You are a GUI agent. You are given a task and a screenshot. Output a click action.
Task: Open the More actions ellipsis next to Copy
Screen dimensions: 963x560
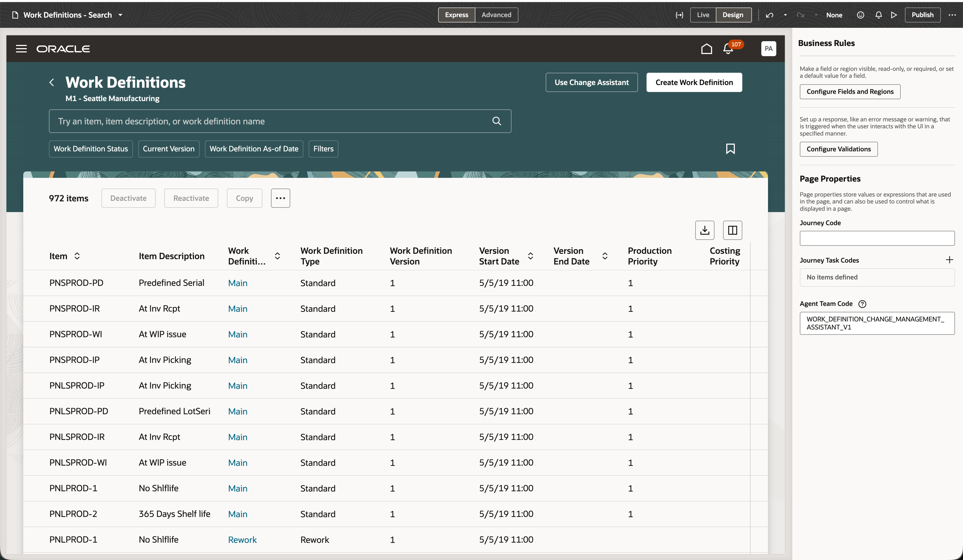[280, 198]
